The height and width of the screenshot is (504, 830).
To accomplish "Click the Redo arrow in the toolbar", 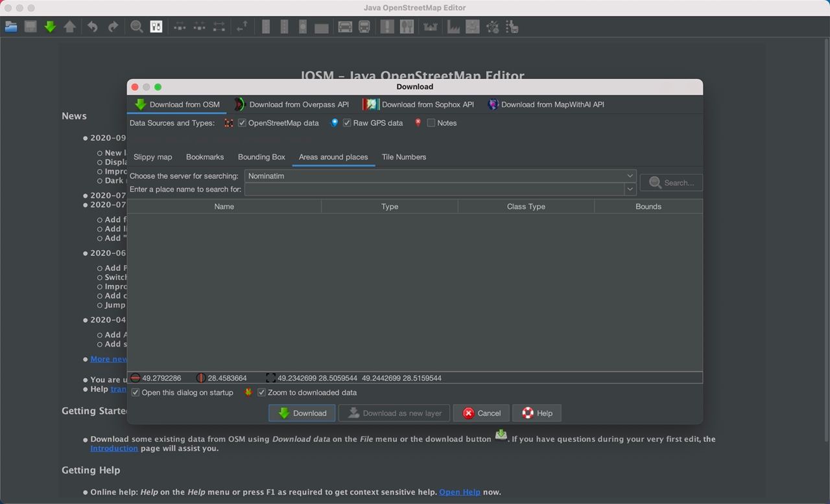I will (113, 27).
